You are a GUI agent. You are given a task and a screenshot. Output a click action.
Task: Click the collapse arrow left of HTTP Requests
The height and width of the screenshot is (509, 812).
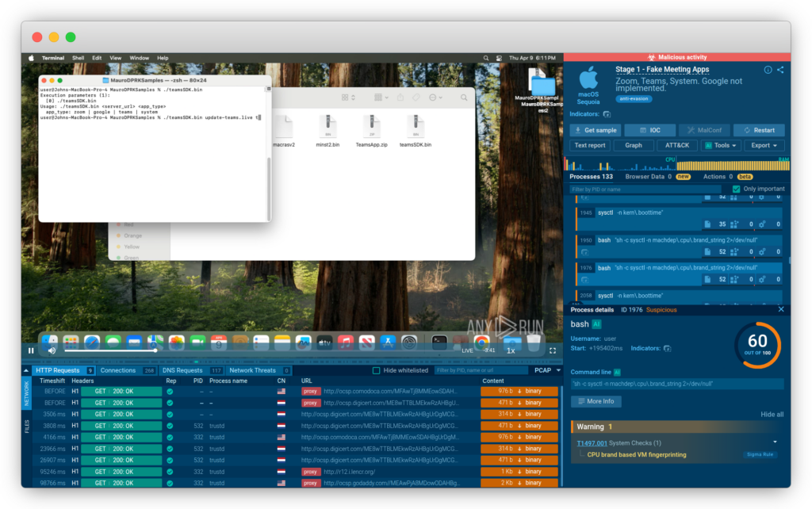27,370
